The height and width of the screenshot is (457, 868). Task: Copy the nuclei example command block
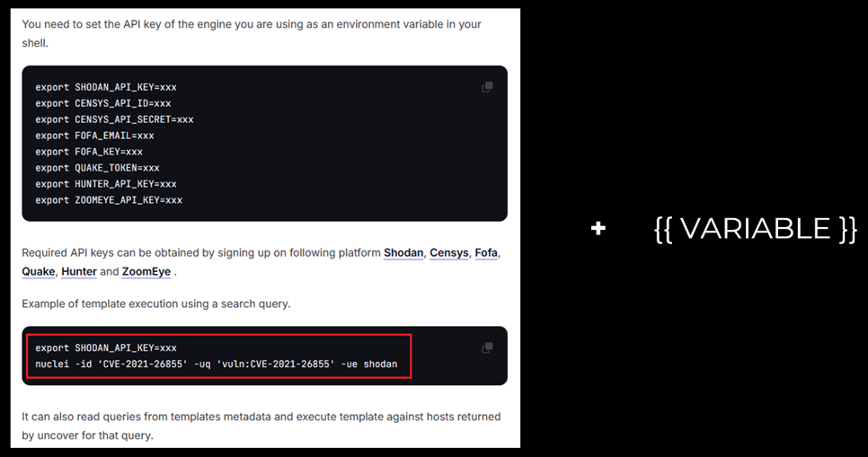pos(487,347)
